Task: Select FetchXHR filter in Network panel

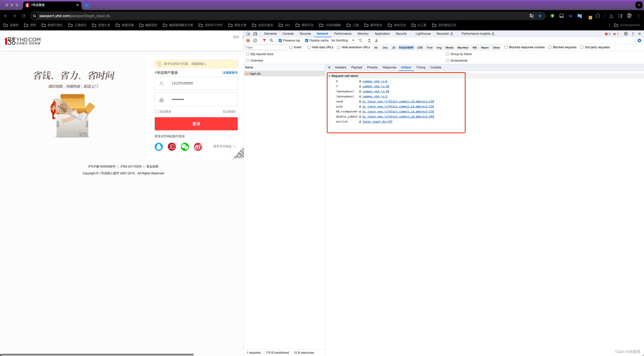Action: [406, 47]
